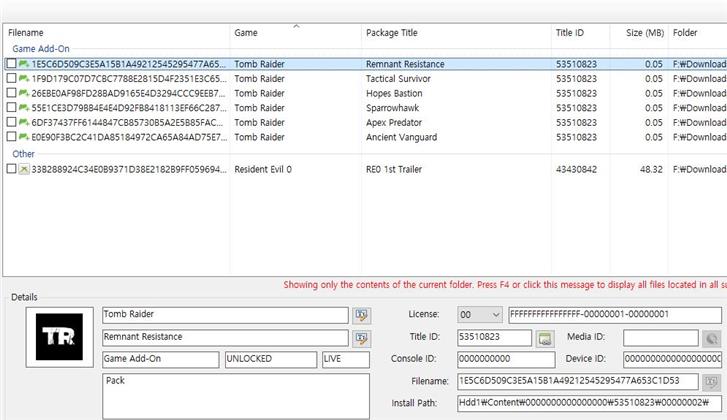This screenshot has width=727, height=420.
Task: Collapse the Game Add-On group
Action: point(41,49)
